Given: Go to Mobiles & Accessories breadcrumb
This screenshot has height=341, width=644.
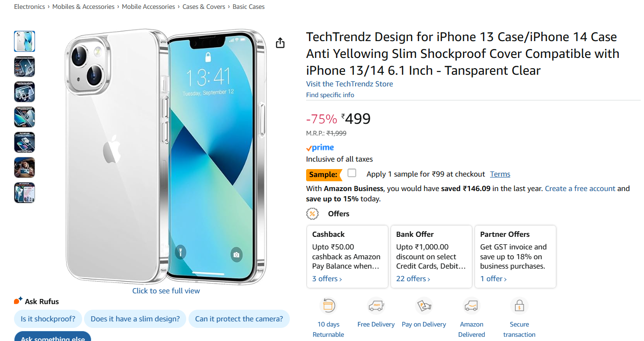Looking at the screenshot, I should (x=84, y=7).
